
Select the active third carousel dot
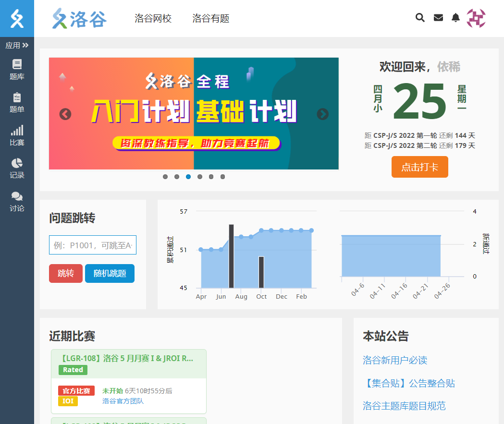click(x=188, y=177)
